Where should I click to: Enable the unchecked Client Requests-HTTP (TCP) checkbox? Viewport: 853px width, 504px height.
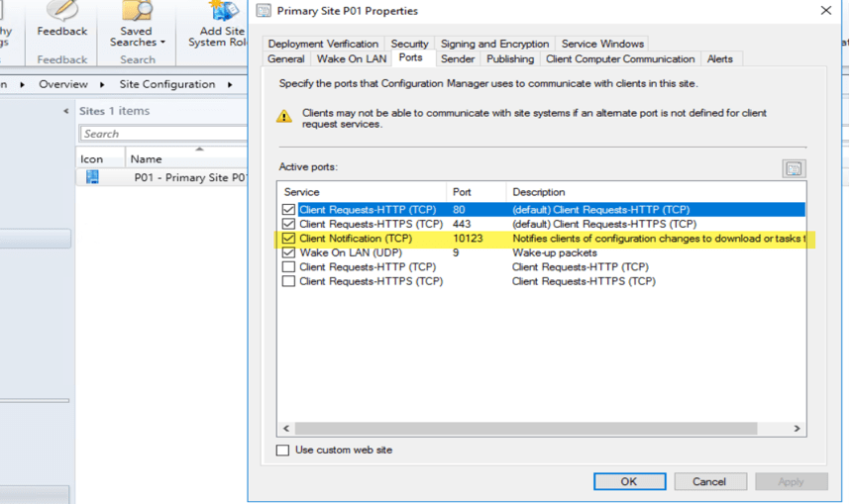(x=288, y=267)
